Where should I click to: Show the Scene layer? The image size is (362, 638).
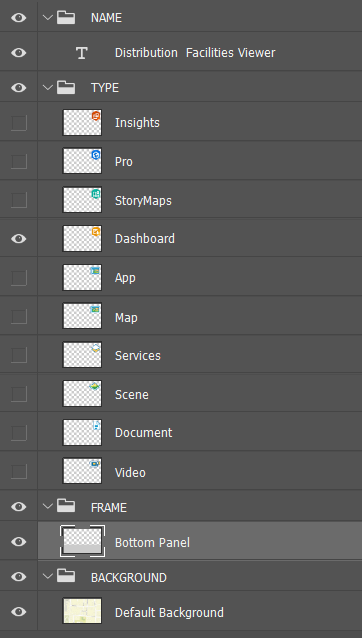(x=19, y=394)
